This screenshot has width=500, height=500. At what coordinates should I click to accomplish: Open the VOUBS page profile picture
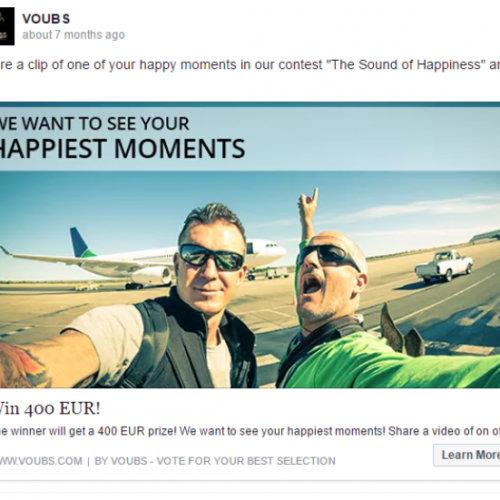point(7,26)
